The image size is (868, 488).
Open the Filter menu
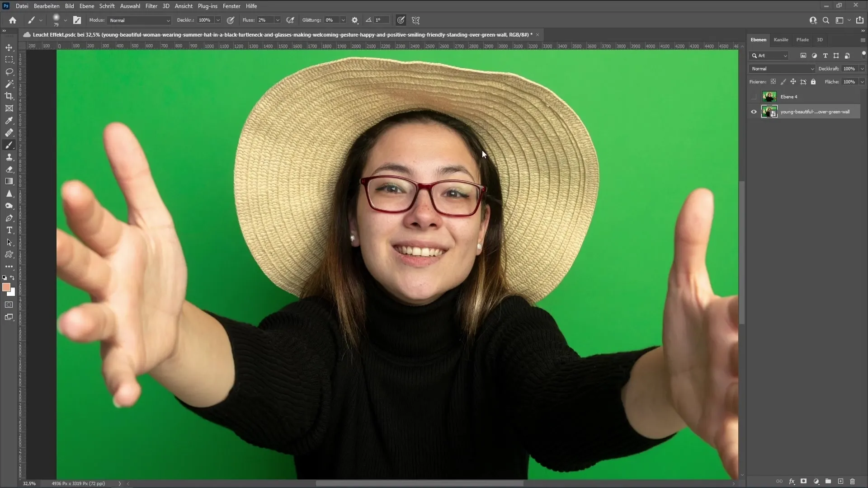[151, 5]
